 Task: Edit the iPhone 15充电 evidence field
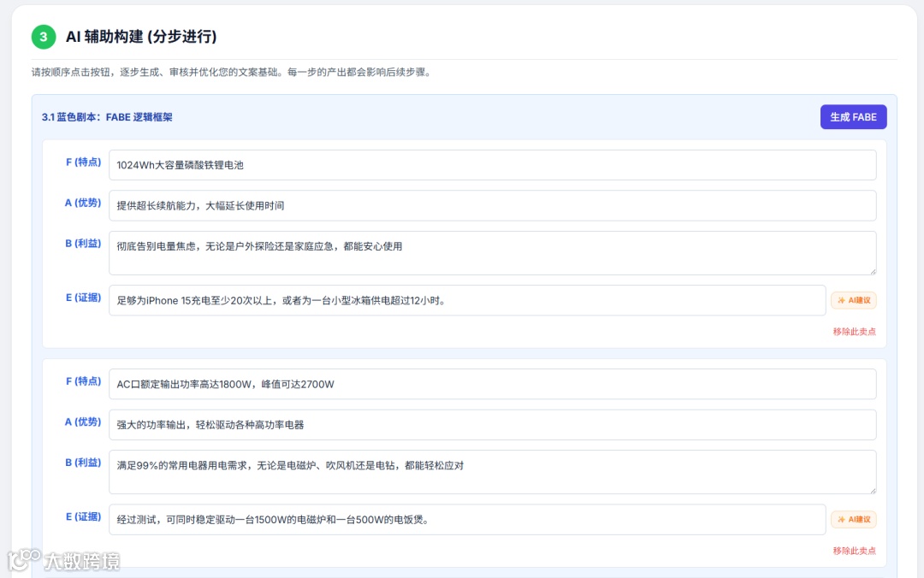tap(467, 300)
